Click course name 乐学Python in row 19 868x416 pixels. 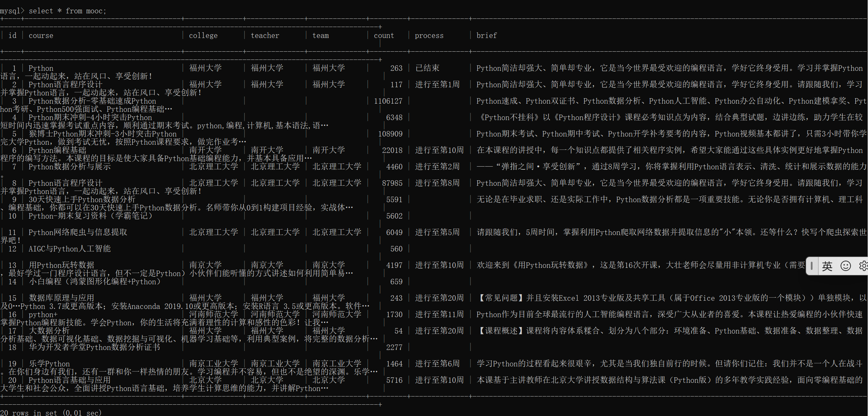tap(49, 364)
